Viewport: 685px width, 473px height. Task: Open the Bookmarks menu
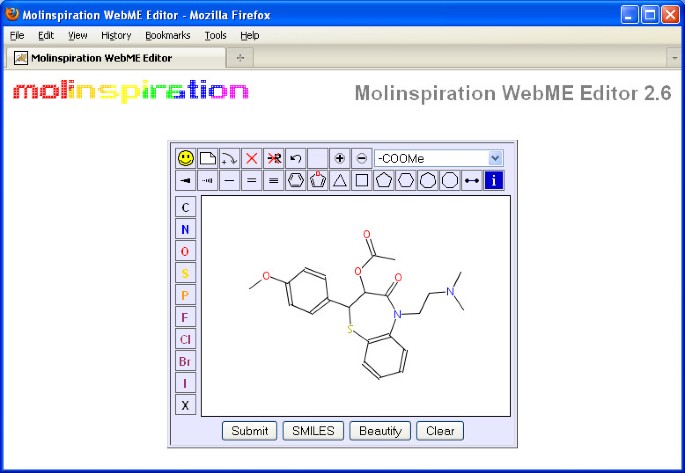coord(168,35)
